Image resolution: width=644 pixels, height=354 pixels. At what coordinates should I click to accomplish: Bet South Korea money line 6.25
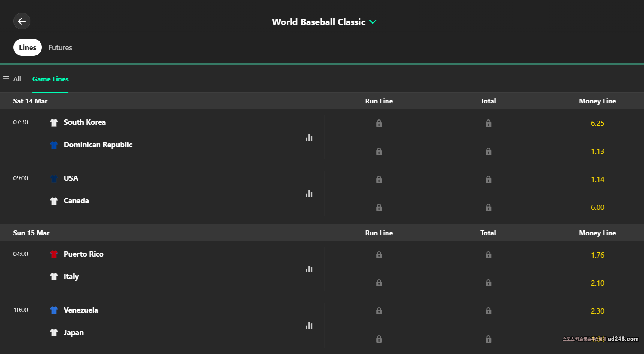tap(597, 123)
